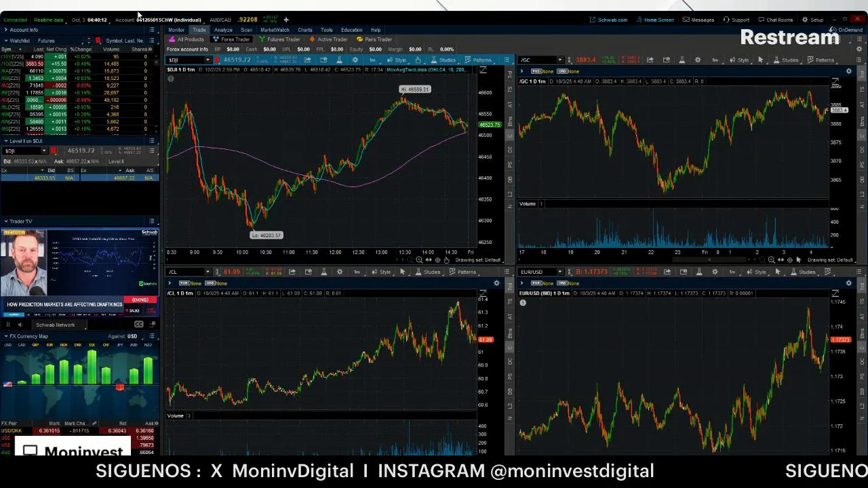Open Patterns on /GC chart
868x488 pixels.
point(821,60)
